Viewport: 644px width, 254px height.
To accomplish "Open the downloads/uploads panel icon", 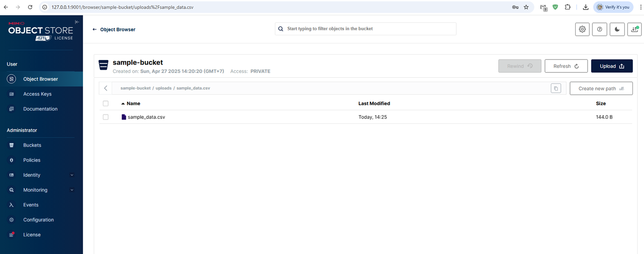I will pyautogui.click(x=634, y=29).
